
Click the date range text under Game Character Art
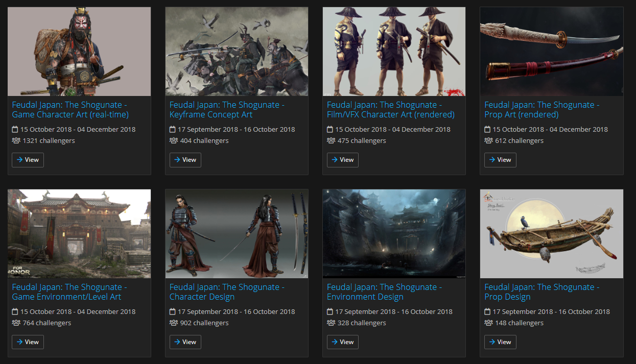(x=78, y=129)
